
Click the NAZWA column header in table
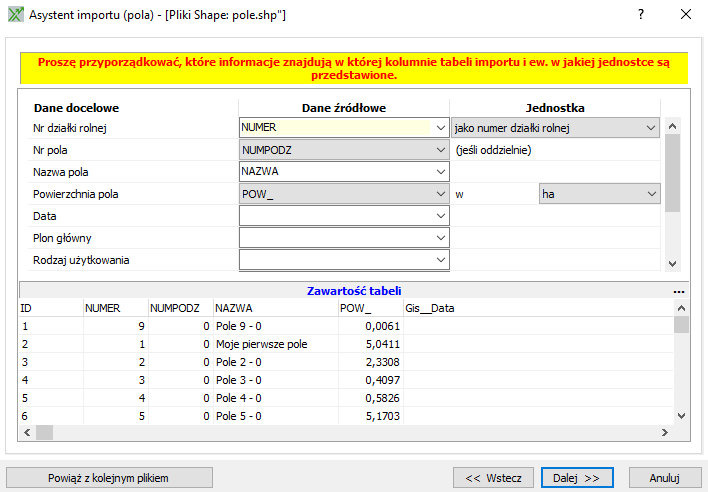[x=276, y=308]
